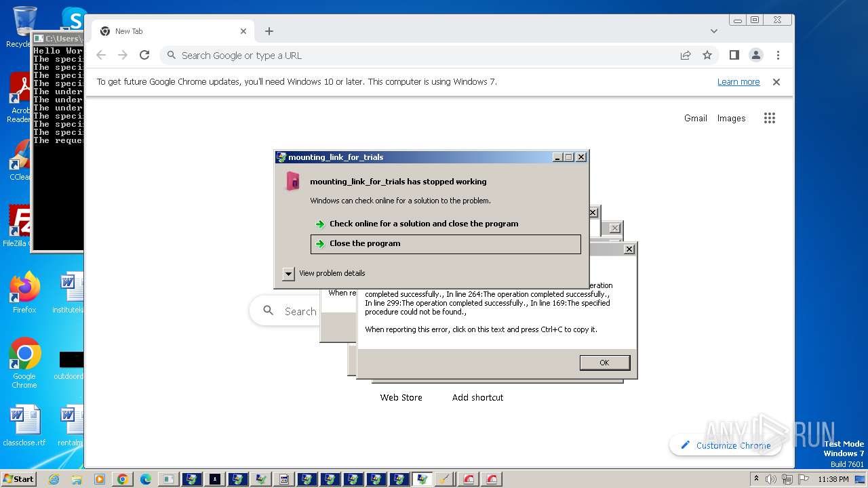Open the network status tray icon
Viewport: 868px width, 488px height.
point(788,479)
